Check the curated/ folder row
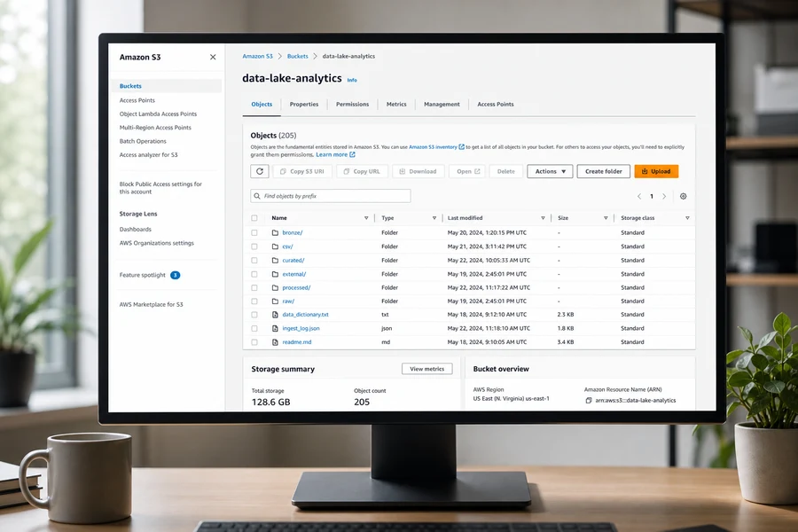The width and height of the screenshot is (798, 532). pyautogui.click(x=254, y=260)
